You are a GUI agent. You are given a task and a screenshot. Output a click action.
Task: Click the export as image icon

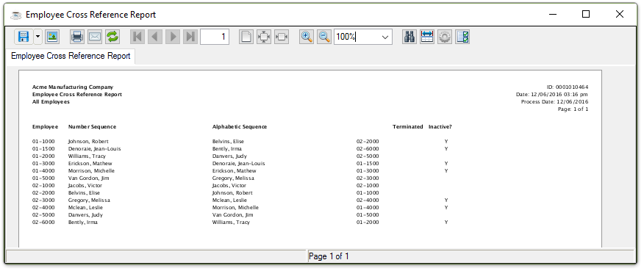[52, 37]
